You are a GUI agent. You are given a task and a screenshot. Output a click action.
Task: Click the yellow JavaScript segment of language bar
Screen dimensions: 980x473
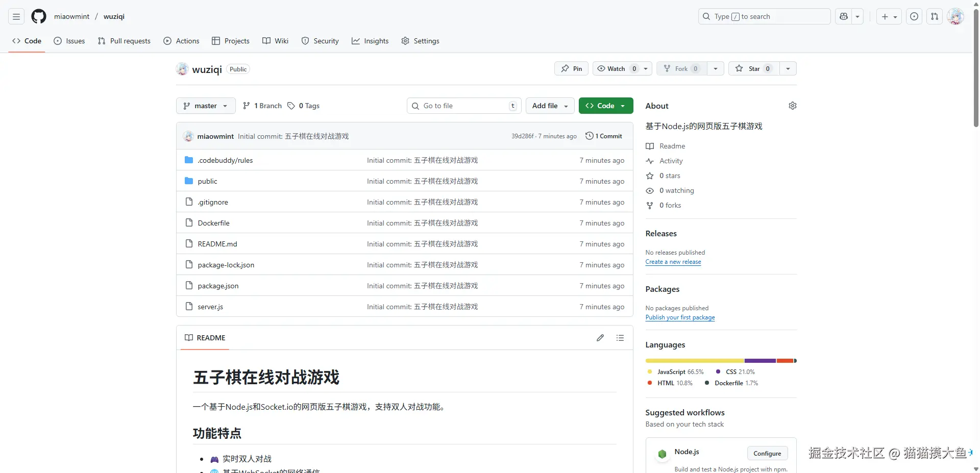click(695, 361)
